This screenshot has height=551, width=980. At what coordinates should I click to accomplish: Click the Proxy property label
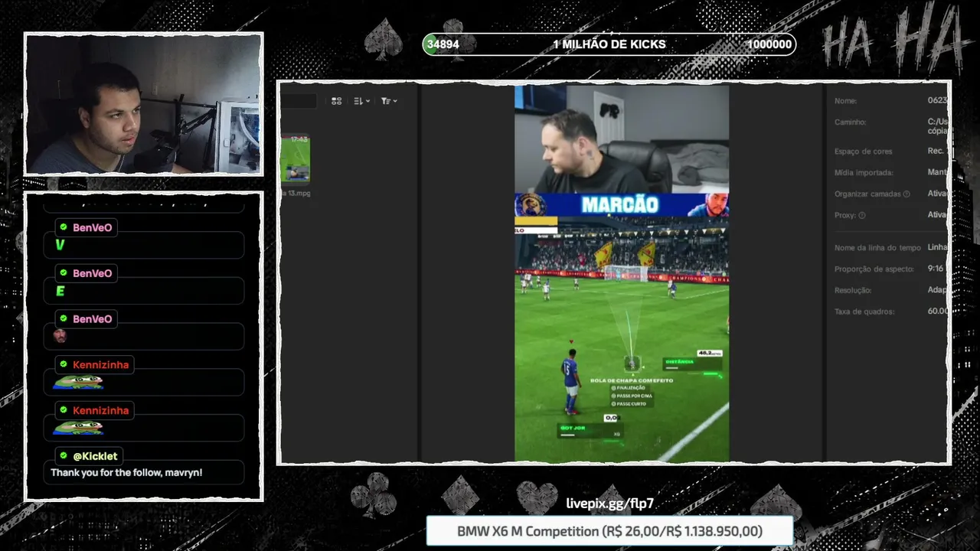[x=845, y=216]
